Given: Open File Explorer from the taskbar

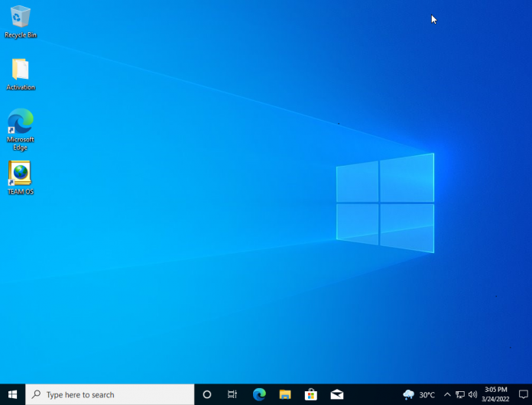Looking at the screenshot, I should 285,394.
